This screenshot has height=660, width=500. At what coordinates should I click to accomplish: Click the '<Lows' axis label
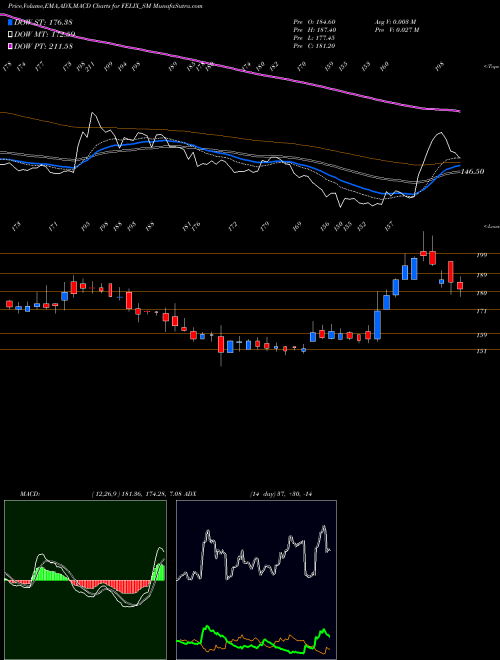pyautogui.click(x=491, y=227)
